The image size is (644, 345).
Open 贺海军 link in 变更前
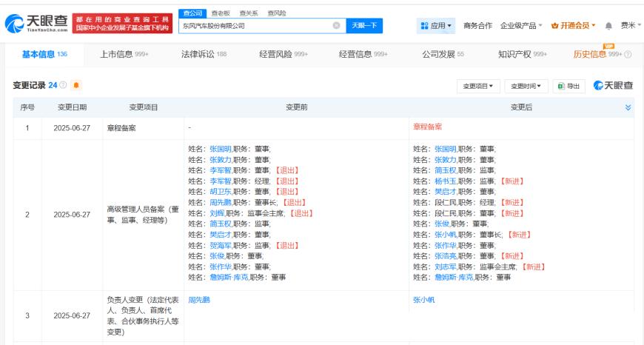click(x=220, y=246)
